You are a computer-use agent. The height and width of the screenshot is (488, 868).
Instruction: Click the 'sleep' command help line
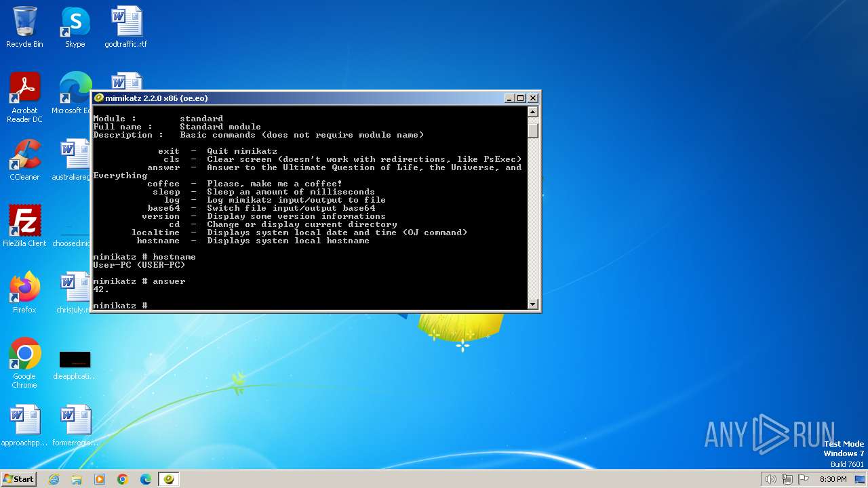point(264,192)
